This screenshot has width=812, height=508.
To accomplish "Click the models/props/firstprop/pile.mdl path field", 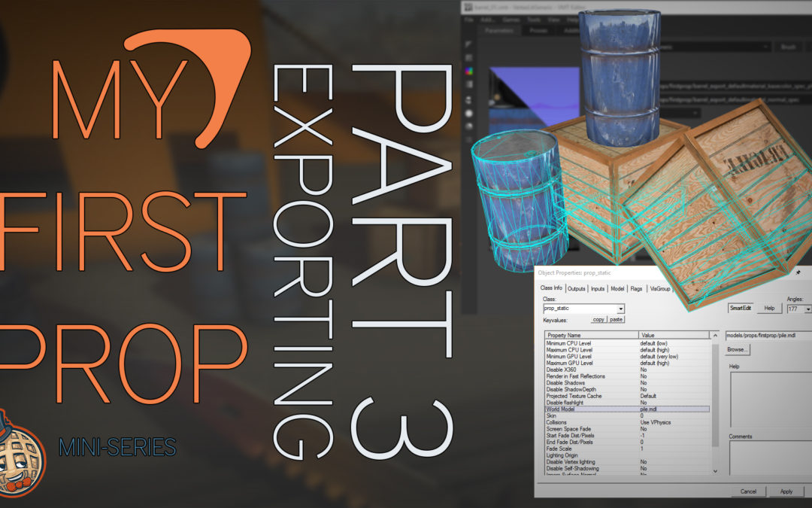I will click(768, 336).
